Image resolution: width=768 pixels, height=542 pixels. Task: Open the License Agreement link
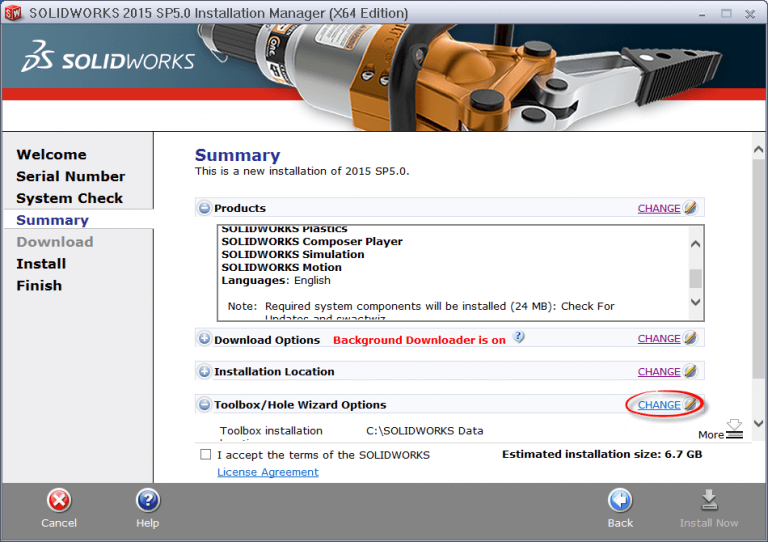[x=267, y=472]
